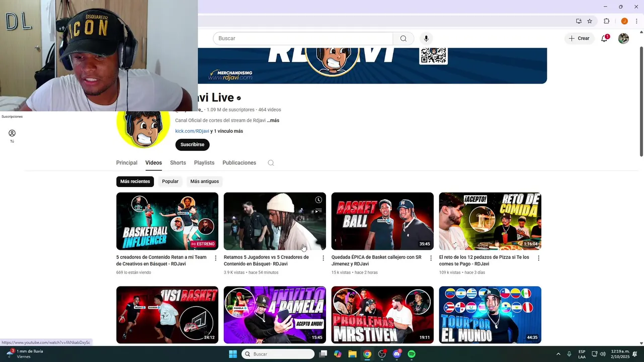Start voice search with the microphone icon
The width and height of the screenshot is (644, 362).
[426, 39]
